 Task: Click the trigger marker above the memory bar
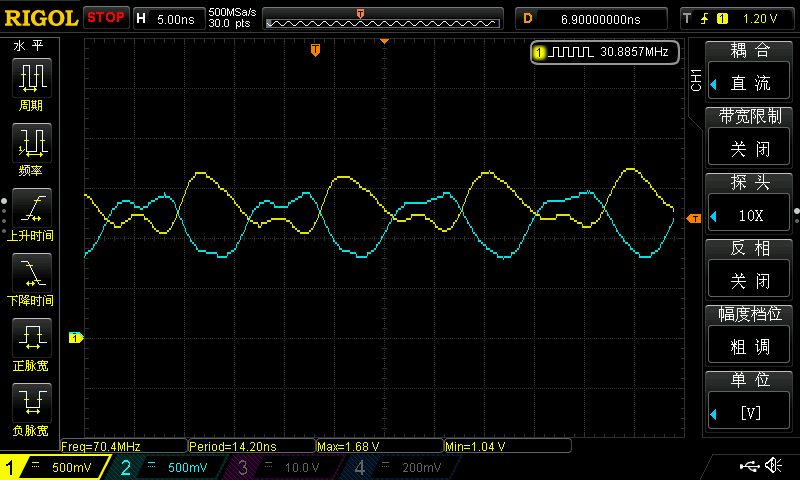(360, 13)
